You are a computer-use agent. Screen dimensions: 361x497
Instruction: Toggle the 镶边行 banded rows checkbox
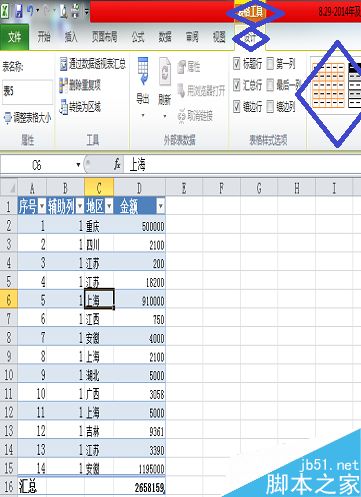click(237, 107)
